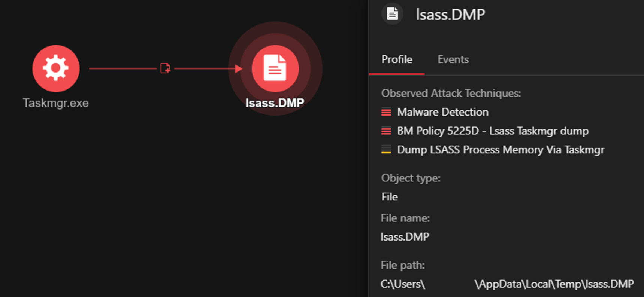Click the file creation icon on the connector
This screenshot has height=297, width=644.
pyautogui.click(x=165, y=68)
